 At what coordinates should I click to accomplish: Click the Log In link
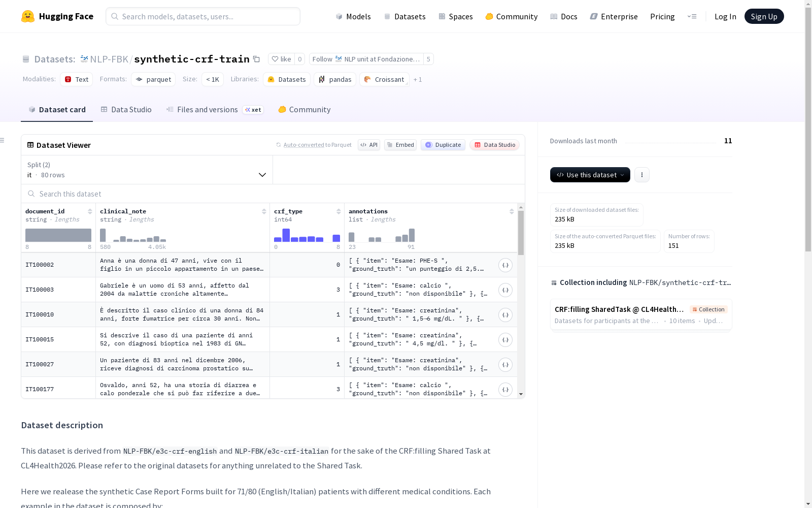pyautogui.click(x=725, y=16)
